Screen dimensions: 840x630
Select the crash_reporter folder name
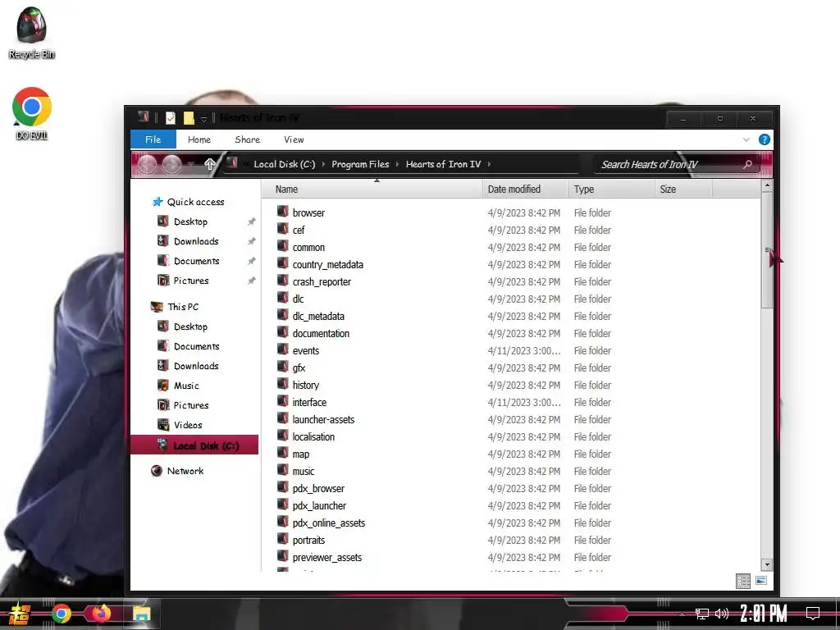coord(322,282)
